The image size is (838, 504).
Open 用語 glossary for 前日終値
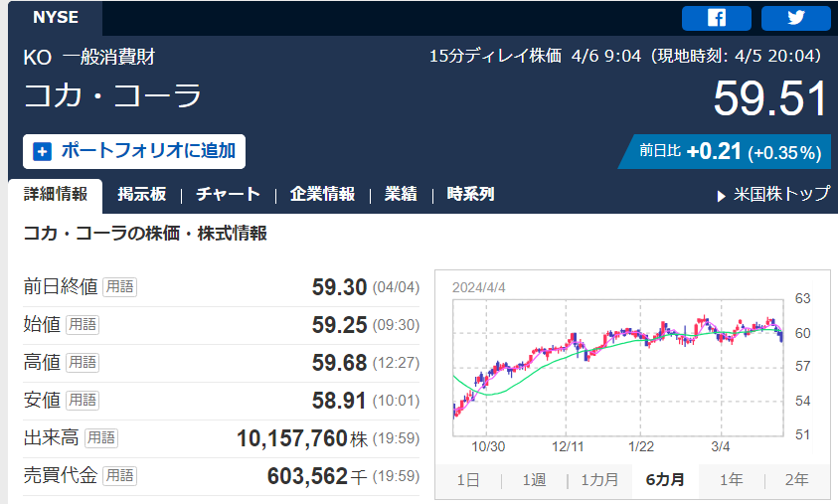tap(119, 287)
